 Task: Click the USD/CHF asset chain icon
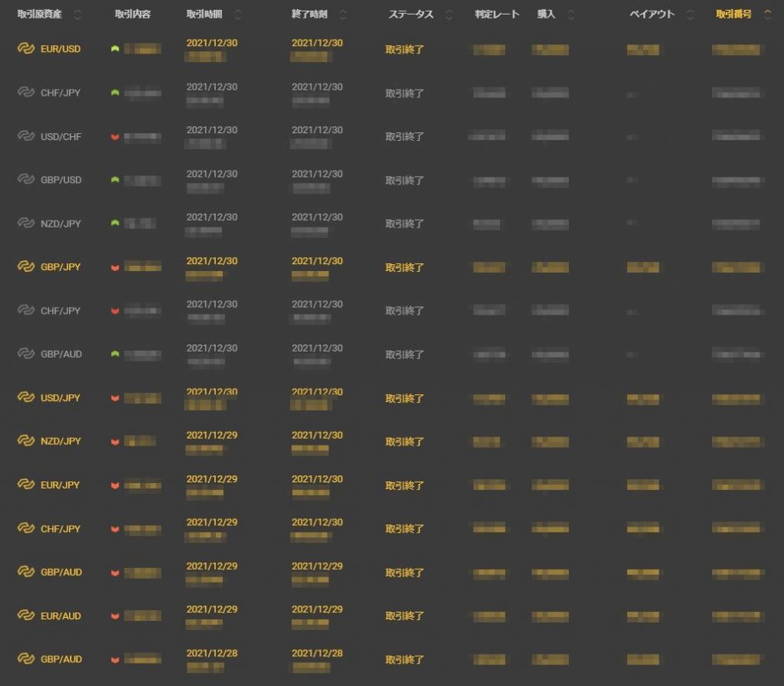[x=27, y=136]
